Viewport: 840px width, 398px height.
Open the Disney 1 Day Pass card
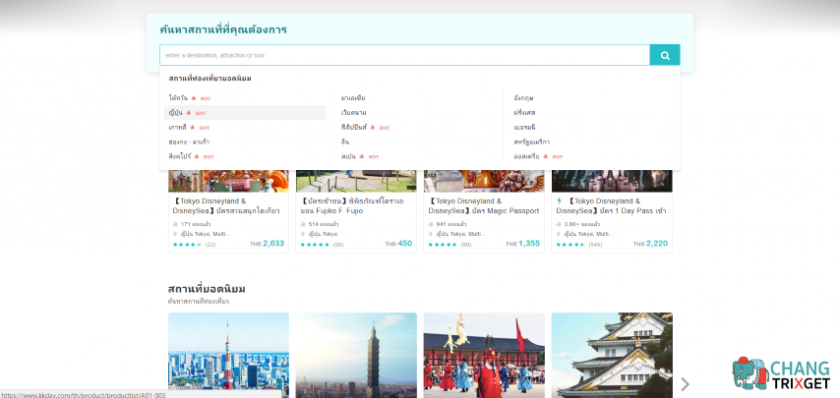pyautogui.click(x=612, y=211)
